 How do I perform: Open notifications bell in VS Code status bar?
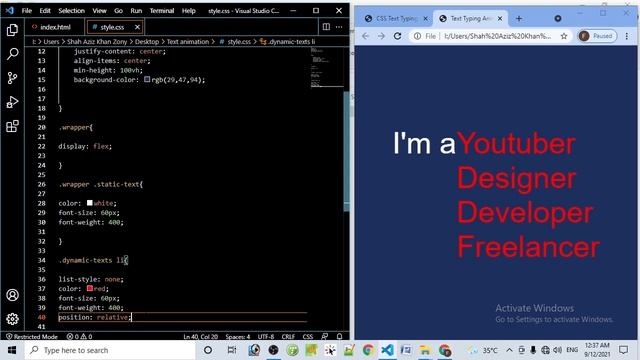point(339,337)
